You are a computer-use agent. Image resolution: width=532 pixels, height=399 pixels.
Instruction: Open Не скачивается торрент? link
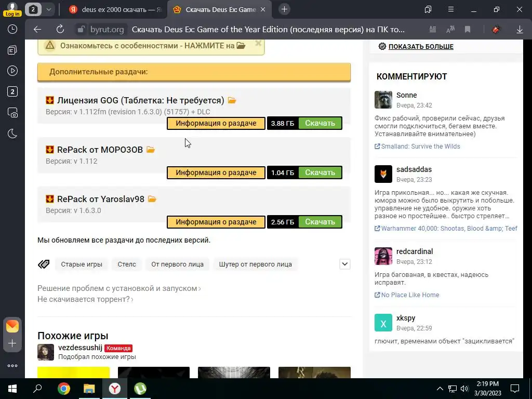pos(85,299)
